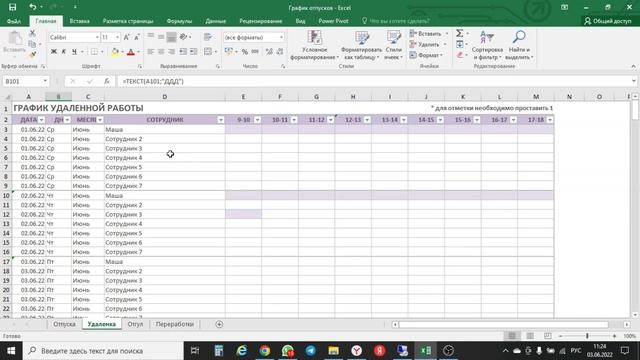This screenshot has width=640, height=360.
Task: Open Telegram from the taskbar
Action: point(311,351)
